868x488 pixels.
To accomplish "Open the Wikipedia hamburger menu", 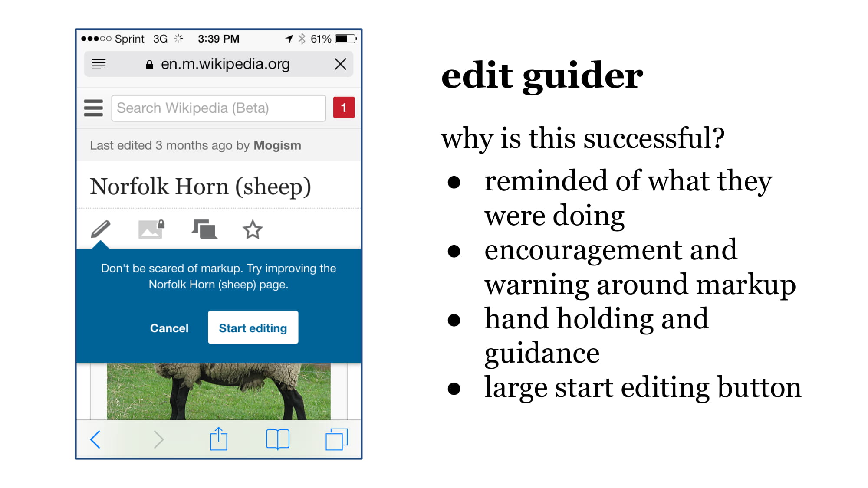I will coord(93,108).
